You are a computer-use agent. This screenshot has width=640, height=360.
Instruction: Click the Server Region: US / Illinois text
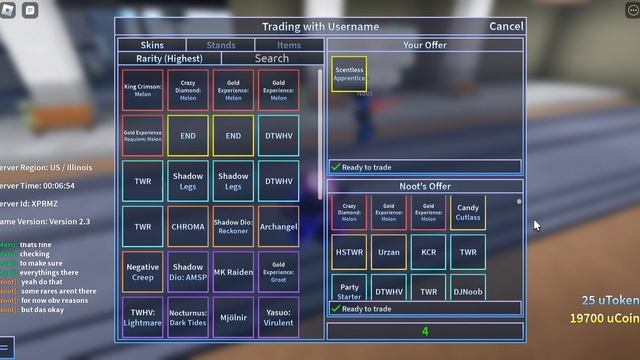[x=46, y=168]
